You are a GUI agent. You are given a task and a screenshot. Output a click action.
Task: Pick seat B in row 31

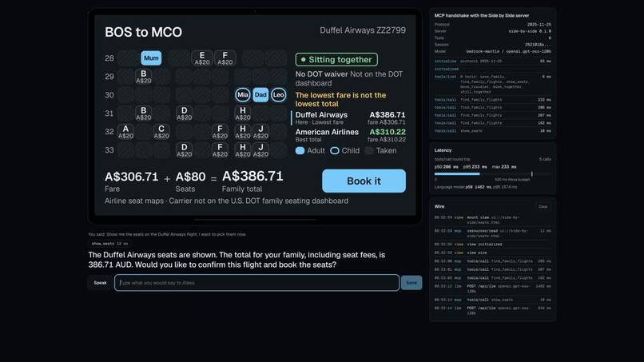(143, 113)
